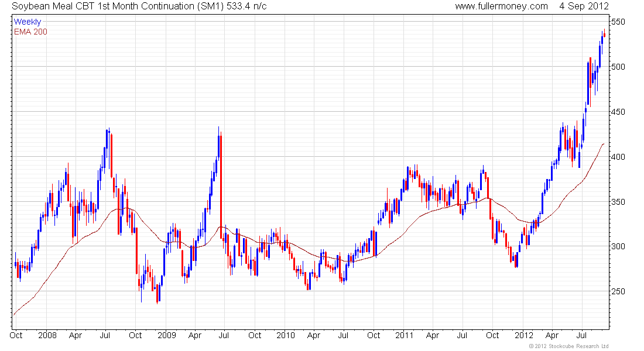
Task: Click the latest candlestick at the chart's peak
Action: click(604, 35)
